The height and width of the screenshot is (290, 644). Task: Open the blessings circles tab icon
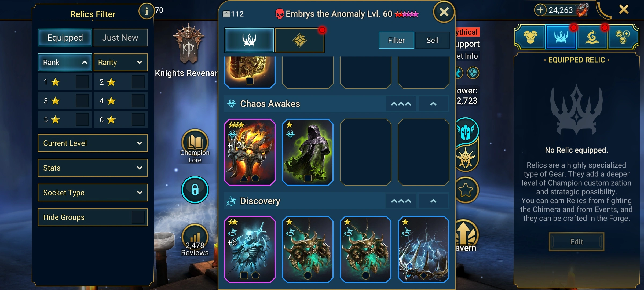point(623,37)
